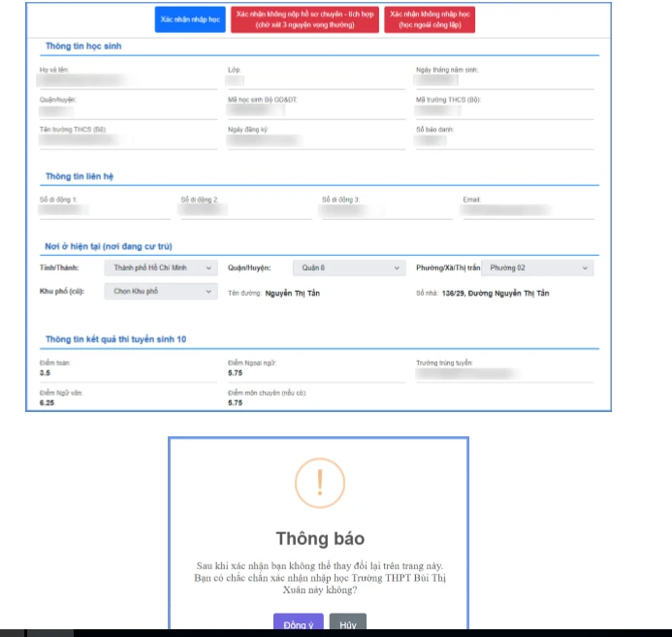Expand the Khu phố (cũ) dropdown
Viewport: 672px width, 637px height.
(x=162, y=291)
